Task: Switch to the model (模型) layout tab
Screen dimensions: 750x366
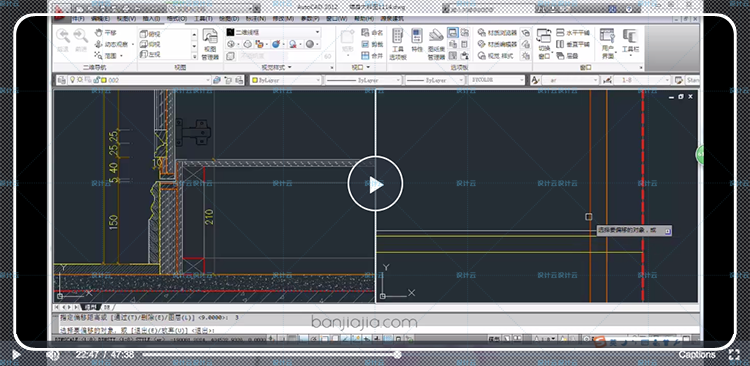Action: tap(91, 307)
